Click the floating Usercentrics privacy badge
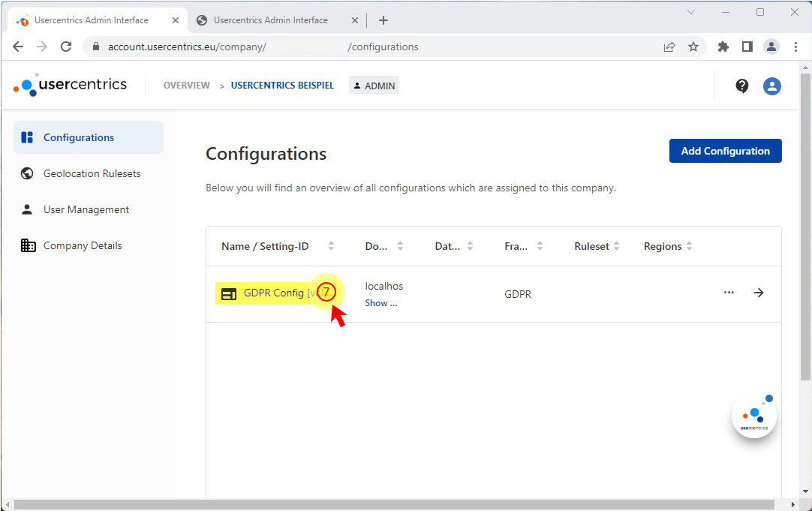 coord(754,415)
